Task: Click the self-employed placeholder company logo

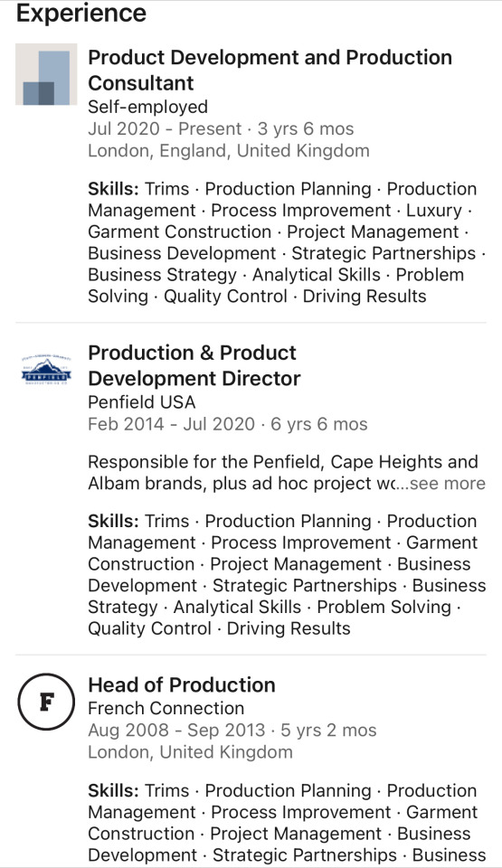Action: point(46,74)
